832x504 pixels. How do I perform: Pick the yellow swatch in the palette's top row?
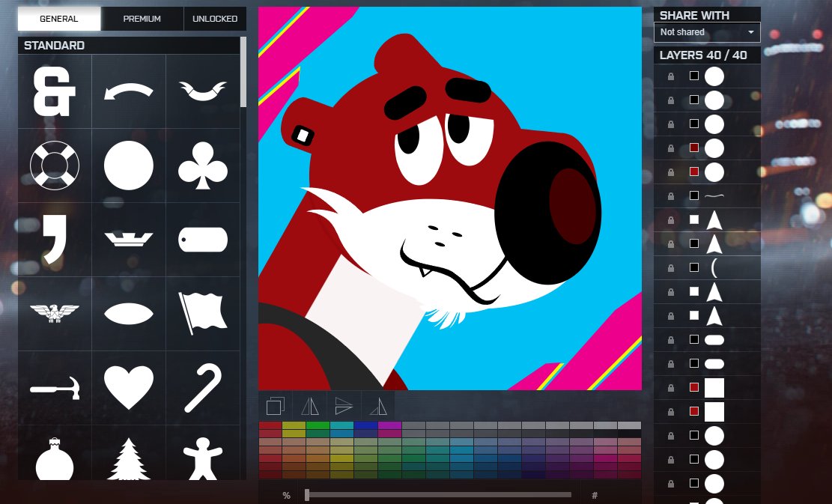(294, 425)
